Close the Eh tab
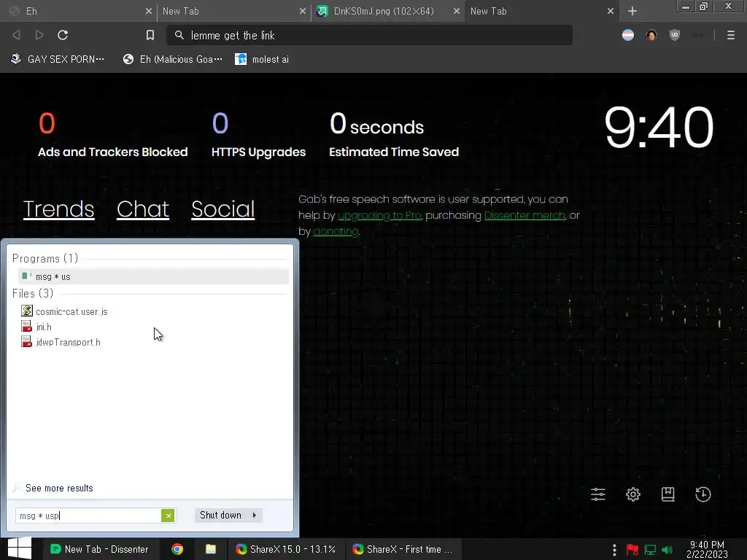Viewport: 747px width, 560px height. pos(149,11)
